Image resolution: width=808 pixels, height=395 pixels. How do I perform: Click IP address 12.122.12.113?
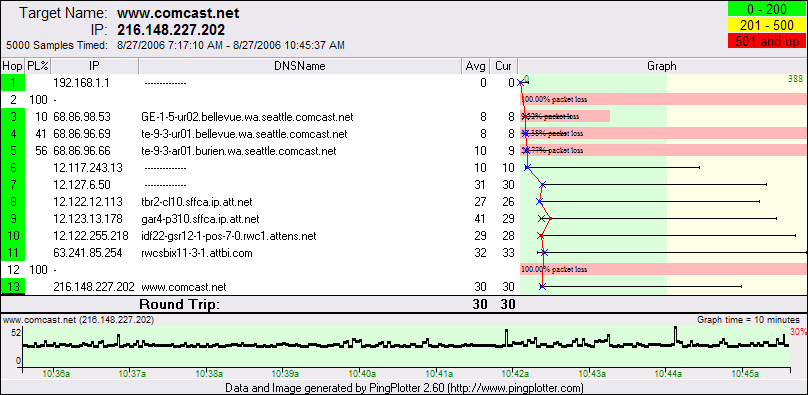coord(88,202)
